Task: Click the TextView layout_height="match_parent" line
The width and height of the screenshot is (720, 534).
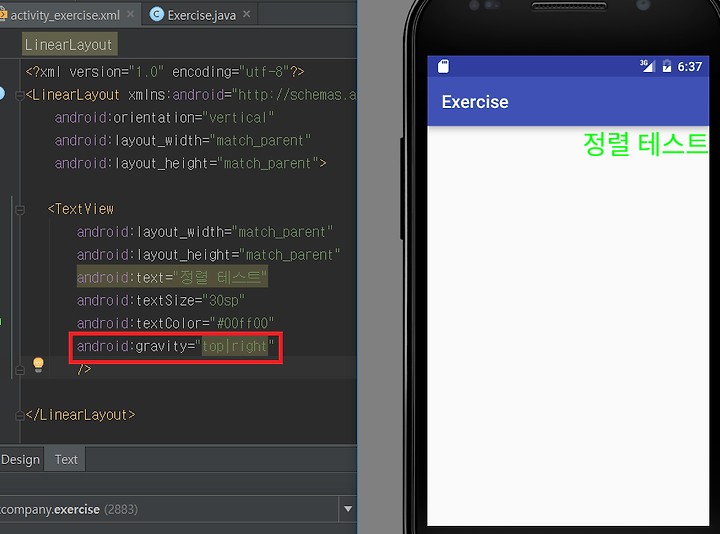Action: pos(208,255)
